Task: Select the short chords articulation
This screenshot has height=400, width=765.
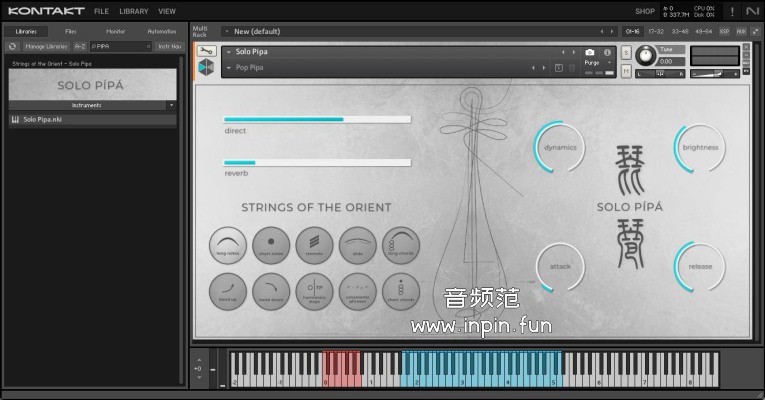Action: tap(401, 291)
